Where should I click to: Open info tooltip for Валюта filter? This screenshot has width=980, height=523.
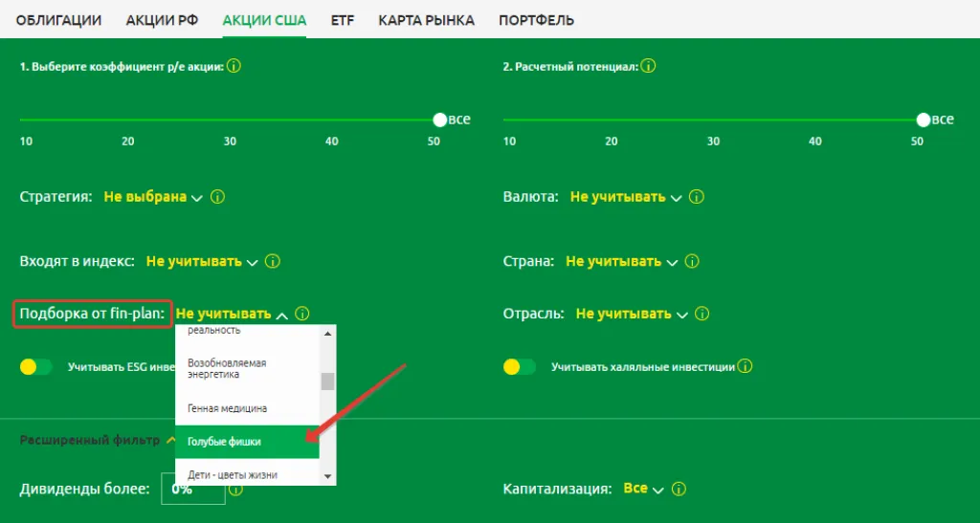(696, 197)
